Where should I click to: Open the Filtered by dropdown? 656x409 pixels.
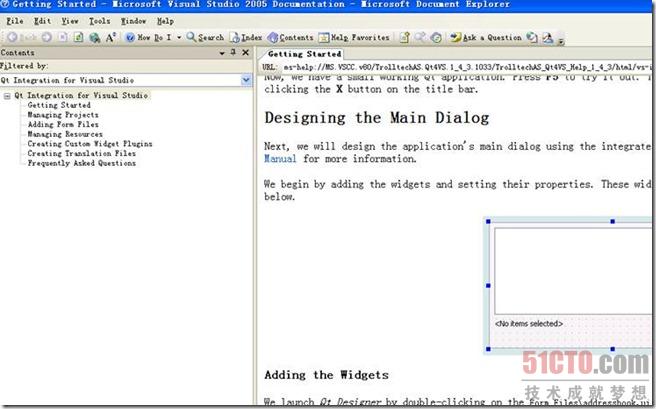pyautogui.click(x=246, y=80)
